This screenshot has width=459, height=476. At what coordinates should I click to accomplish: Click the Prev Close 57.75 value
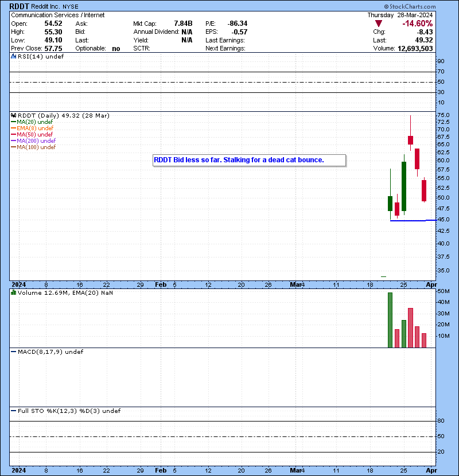point(53,49)
